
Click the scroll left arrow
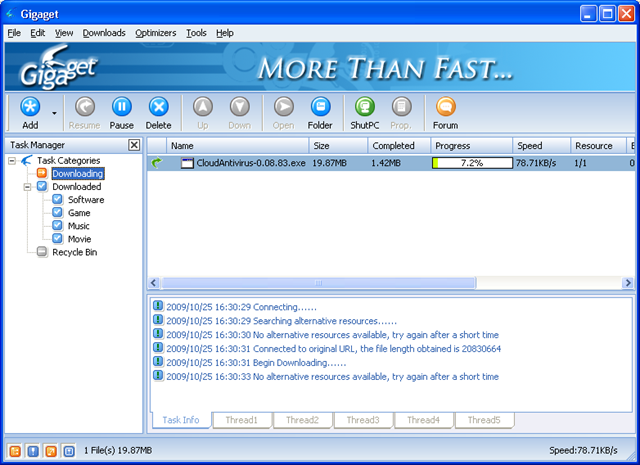[x=153, y=283]
